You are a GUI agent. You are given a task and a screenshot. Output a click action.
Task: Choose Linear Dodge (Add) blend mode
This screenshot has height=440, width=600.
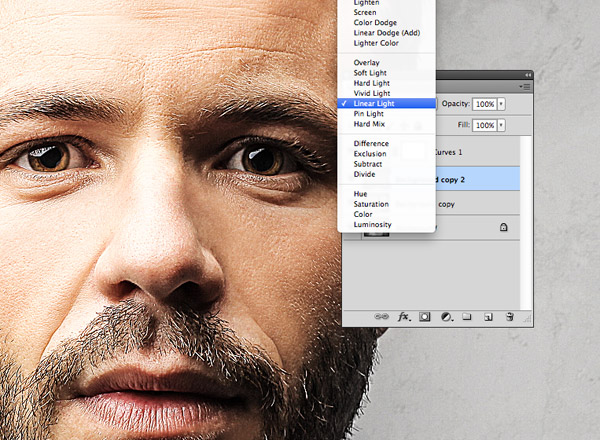pos(386,33)
